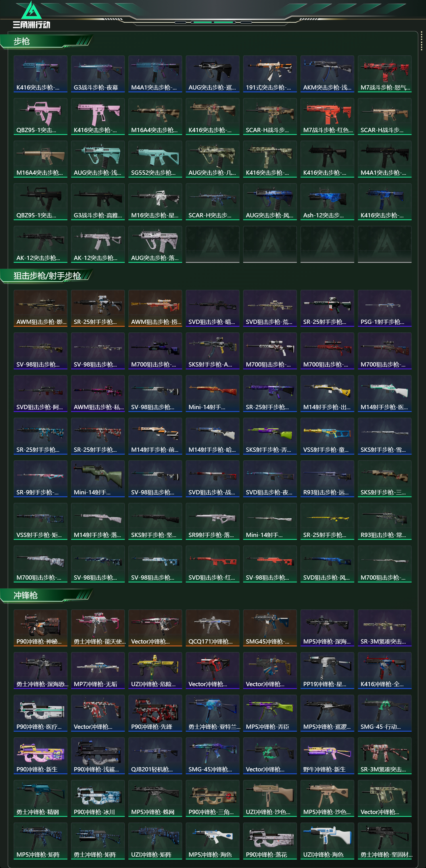Select red M7战斗步枪-红色 skin
This screenshot has width=426, height=868.
click(x=327, y=116)
